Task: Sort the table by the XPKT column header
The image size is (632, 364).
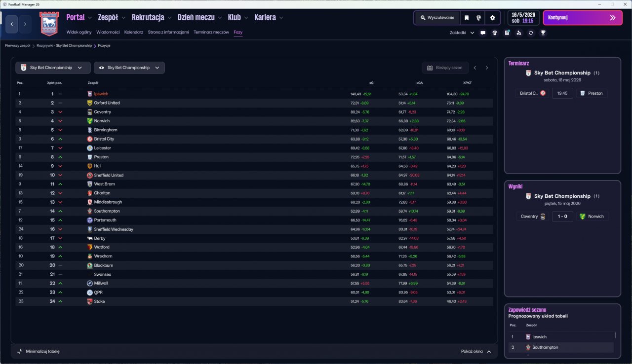Action: (468, 83)
